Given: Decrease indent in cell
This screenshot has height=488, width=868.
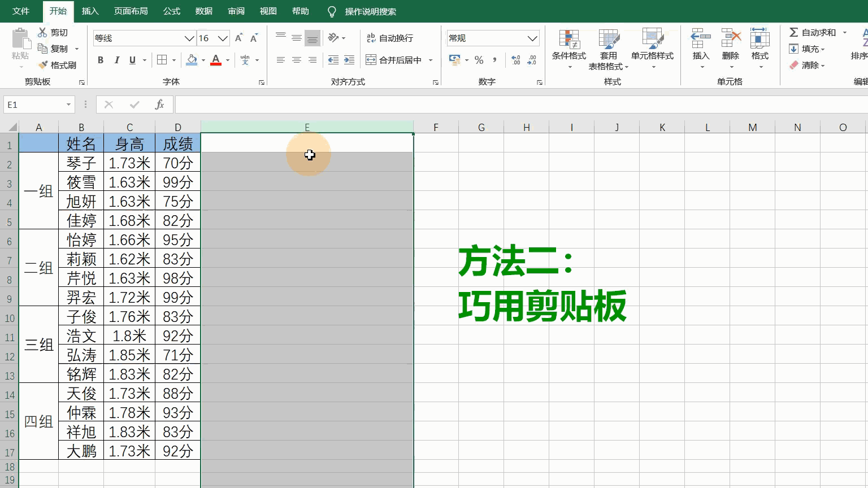Looking at the screenshot, I should point(333,60).
